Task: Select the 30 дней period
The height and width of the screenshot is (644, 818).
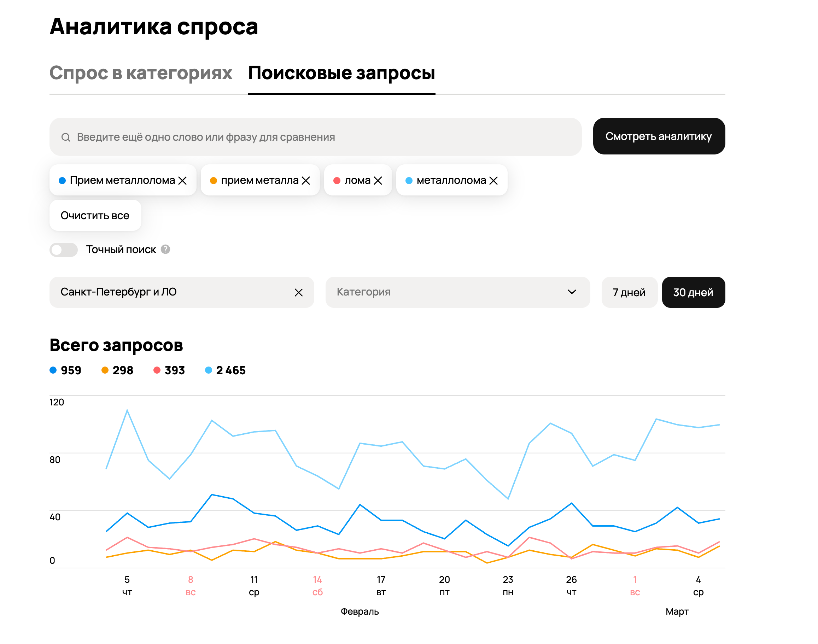Action: [x=693, y=293]
